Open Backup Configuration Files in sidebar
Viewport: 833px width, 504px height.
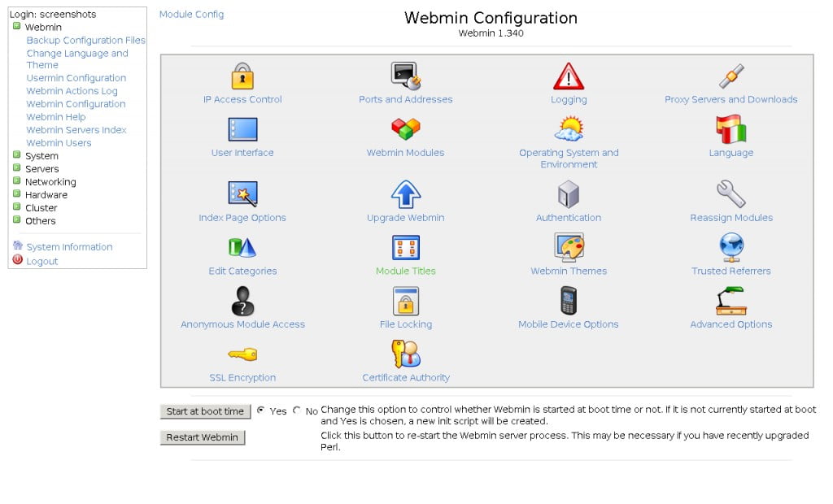tap(85, 41)
